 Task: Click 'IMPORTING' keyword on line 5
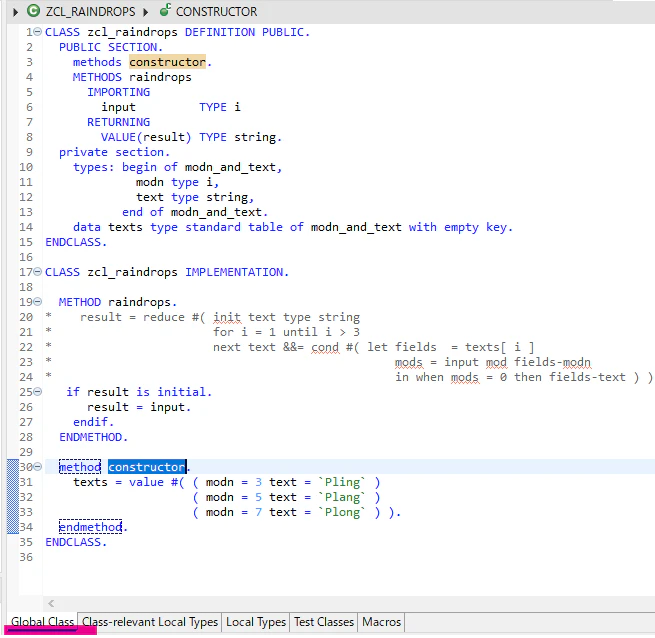pos(119,92)
